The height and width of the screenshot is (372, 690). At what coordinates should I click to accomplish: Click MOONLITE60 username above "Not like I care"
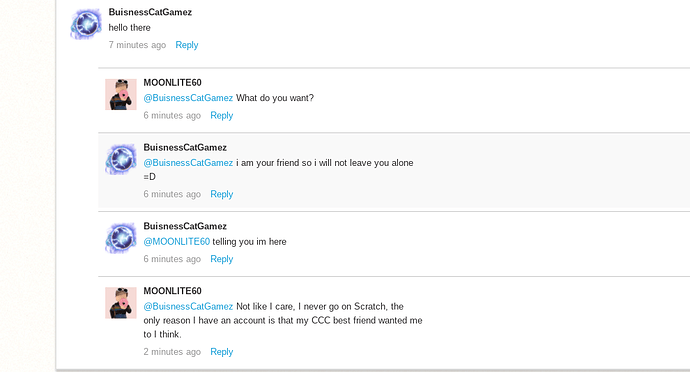(172, 291)
